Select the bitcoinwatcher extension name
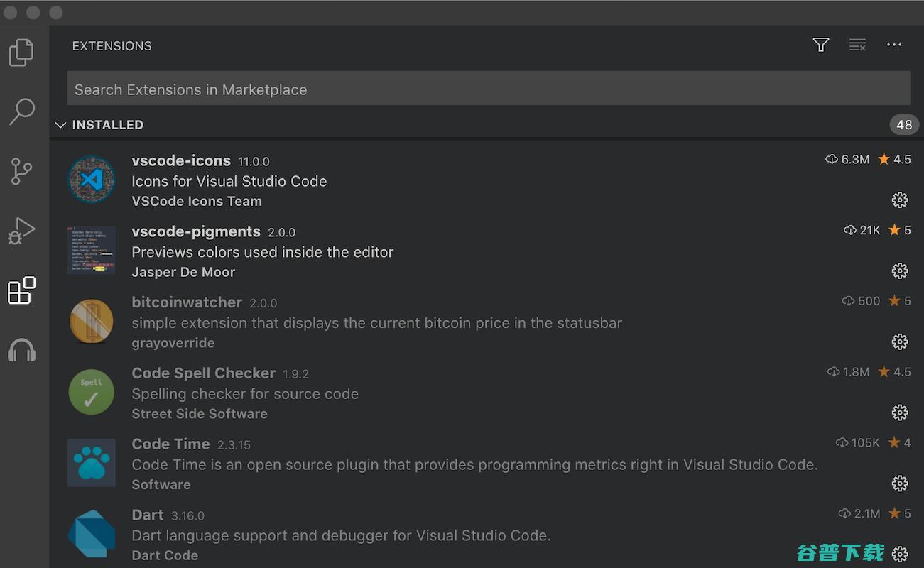The width and height of the screenshot is (924, 568). click(187, 302)
